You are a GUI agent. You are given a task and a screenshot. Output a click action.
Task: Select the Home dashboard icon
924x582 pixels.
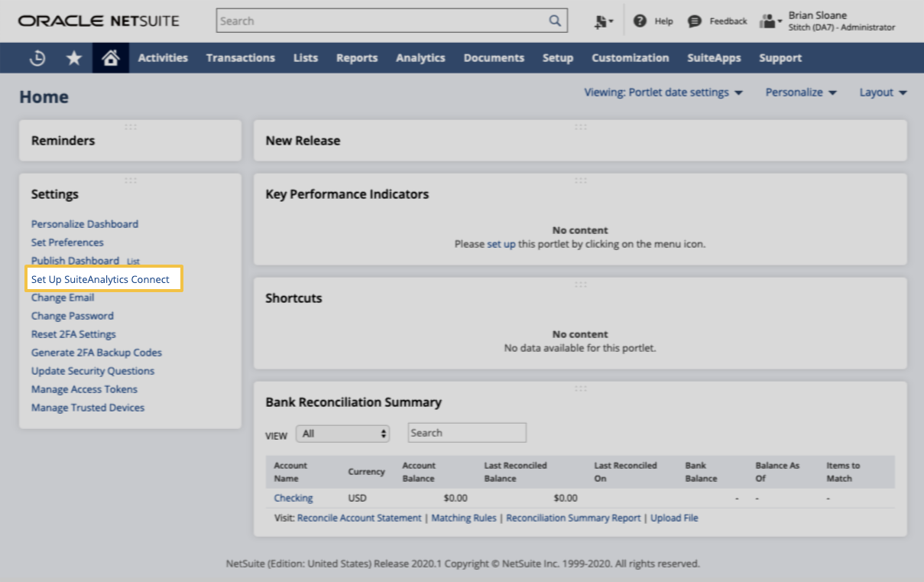pos(110,57)
